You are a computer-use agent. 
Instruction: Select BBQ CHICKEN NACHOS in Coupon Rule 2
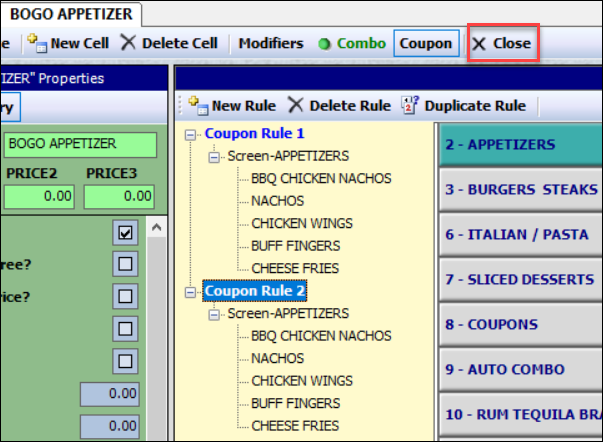pyautogui.click(x=321, y=336)
